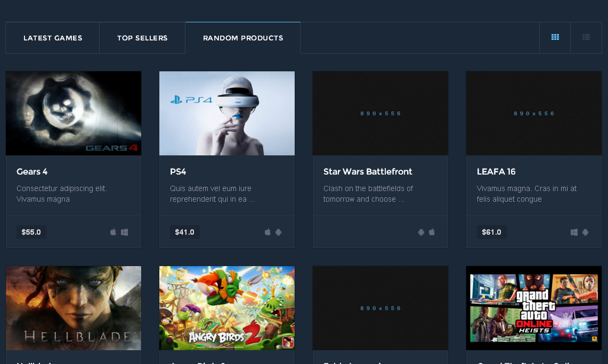The height and width of the screenshot is (364, 608).
Task: Click description 'Consectetur adipiscing elit. Vivamus magna'
Action: pos(62,194)
